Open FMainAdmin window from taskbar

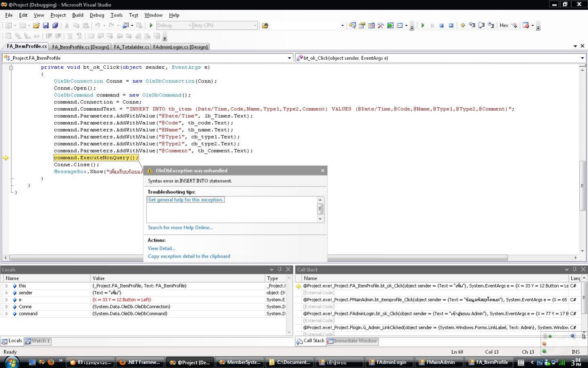(440, 362)
